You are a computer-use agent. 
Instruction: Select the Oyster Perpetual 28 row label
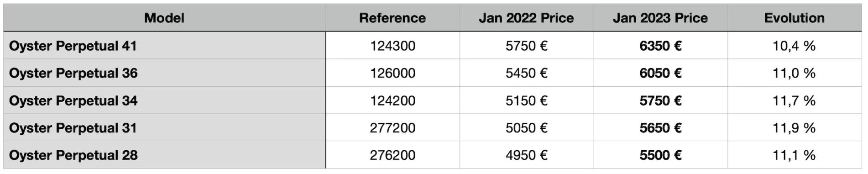[x=164, y=155]
